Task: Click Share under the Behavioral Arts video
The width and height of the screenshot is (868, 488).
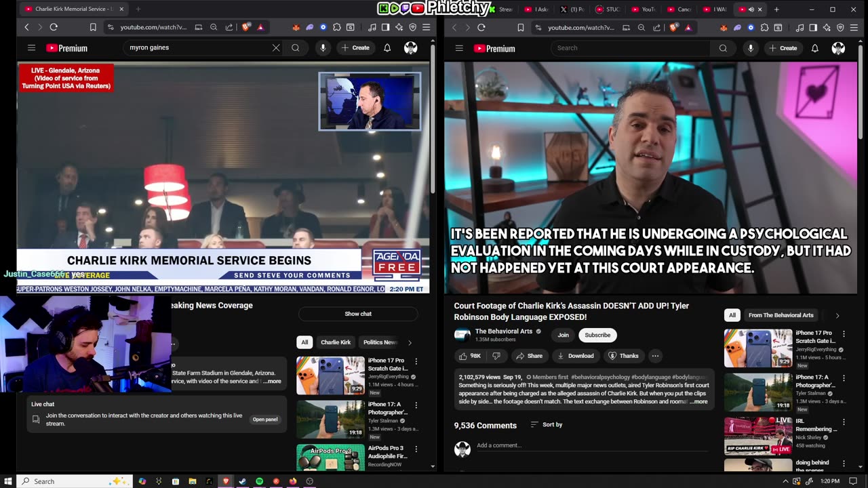Action: click(x=529, y=356)
